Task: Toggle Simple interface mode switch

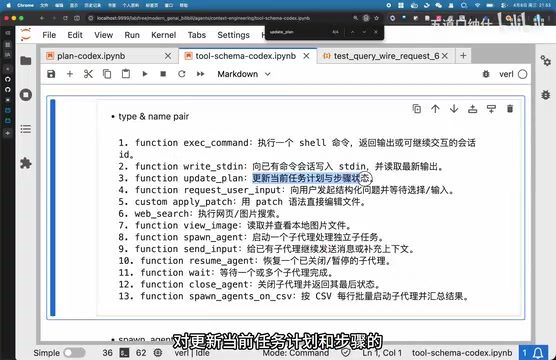Action: [74, 353]
